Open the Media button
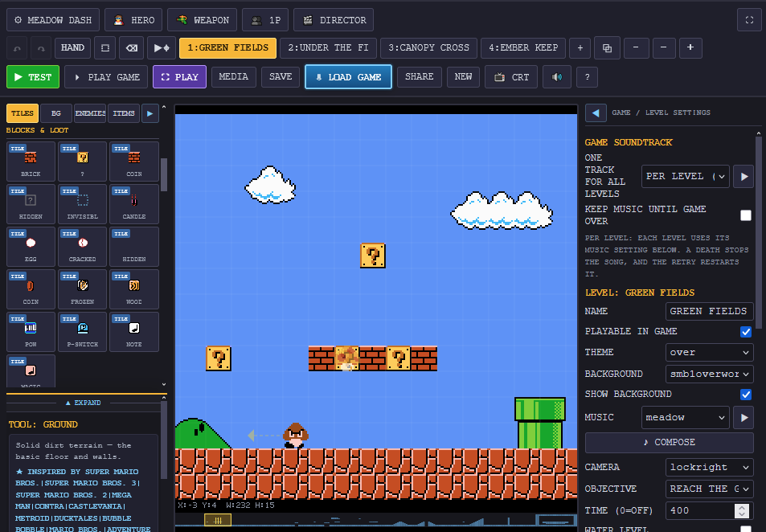The image size is (766, 532). point(234,76)
